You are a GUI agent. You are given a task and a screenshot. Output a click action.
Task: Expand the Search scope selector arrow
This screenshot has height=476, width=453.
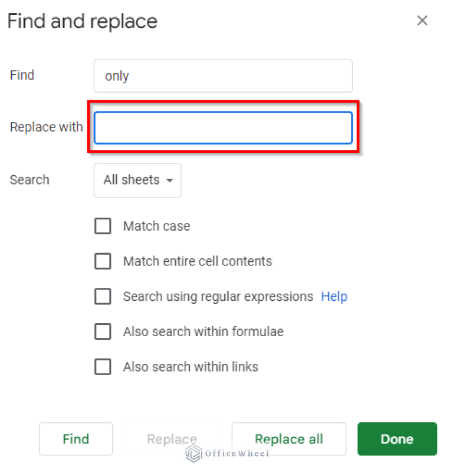pos(168,180)
